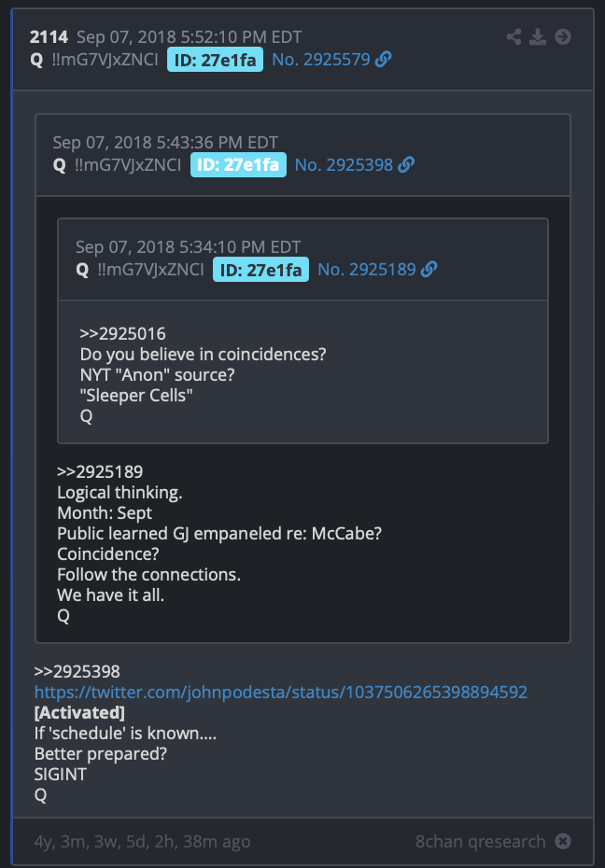The image size is (605, 868).
Task: Remove the 8chan qresearch filter with X icon
Action: coord(563,842)
